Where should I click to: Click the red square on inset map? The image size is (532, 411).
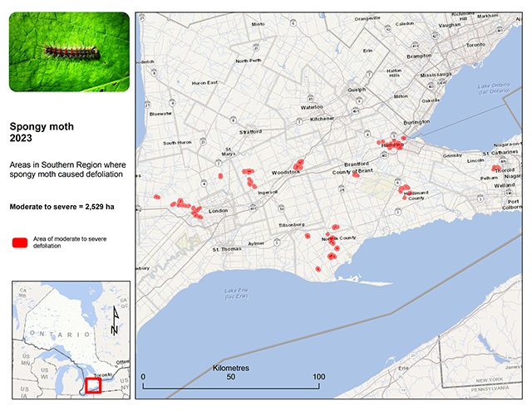(x=93, y=385)
